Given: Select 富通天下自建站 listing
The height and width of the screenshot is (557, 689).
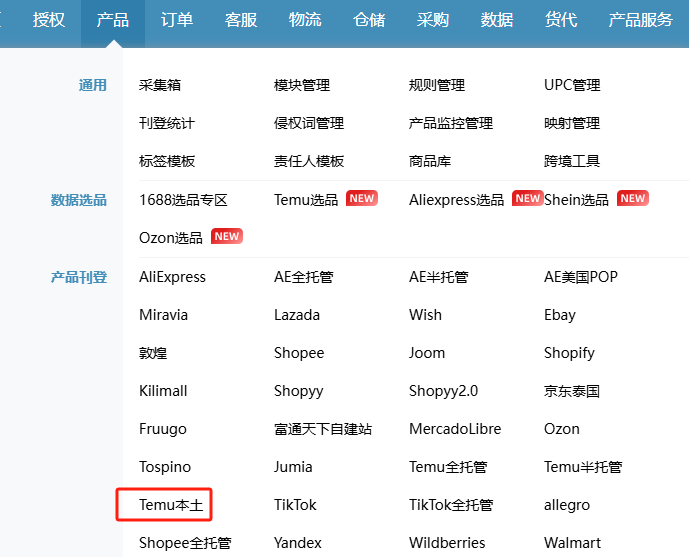Looking at the screenshot, I should (x=323, y=429).
